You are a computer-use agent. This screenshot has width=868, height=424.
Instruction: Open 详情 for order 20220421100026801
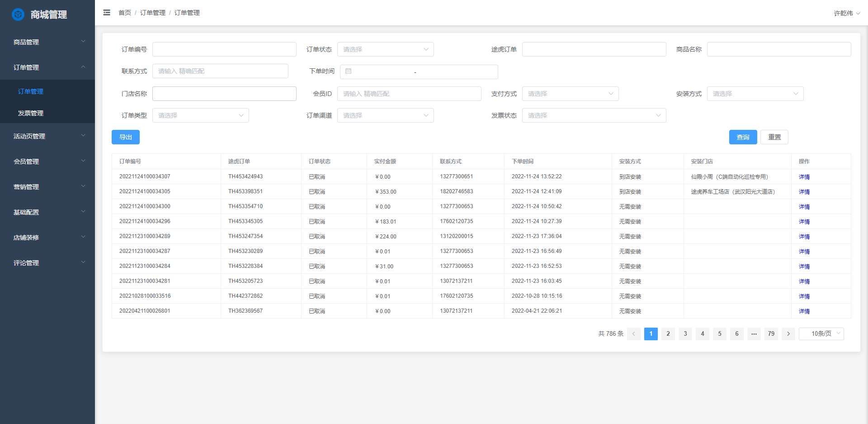804,311
